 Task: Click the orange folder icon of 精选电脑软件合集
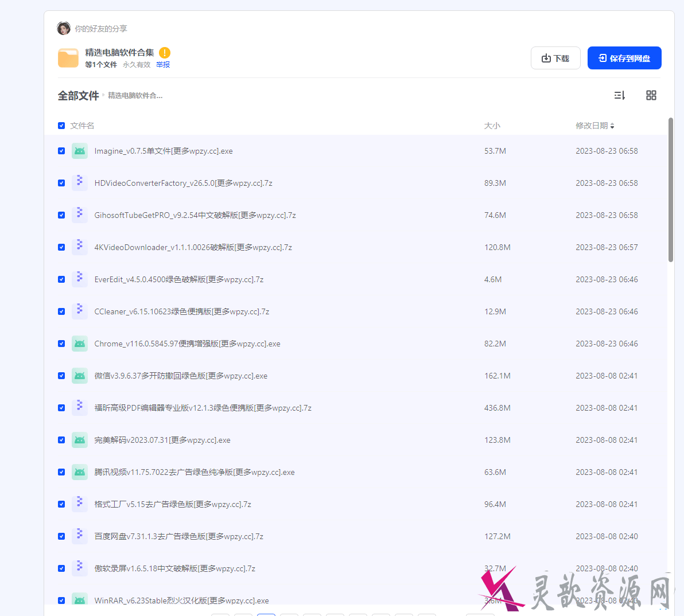pyautogui.click(x=68, y=58)
